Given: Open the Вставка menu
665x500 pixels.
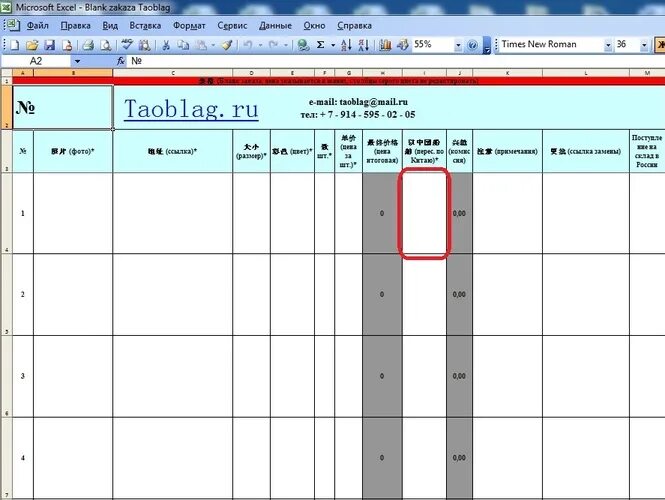Looking at the screenshot, I should [145, 26].
